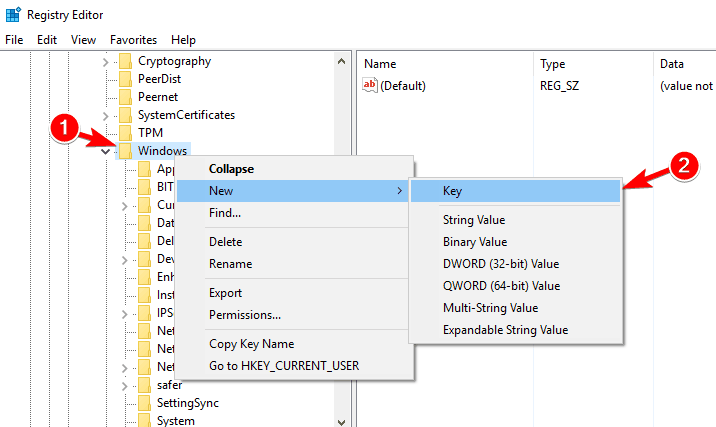Viewport: 716px width, 427px height.
Task: Choose Key from the New submenu
Action: click(452, 190)
